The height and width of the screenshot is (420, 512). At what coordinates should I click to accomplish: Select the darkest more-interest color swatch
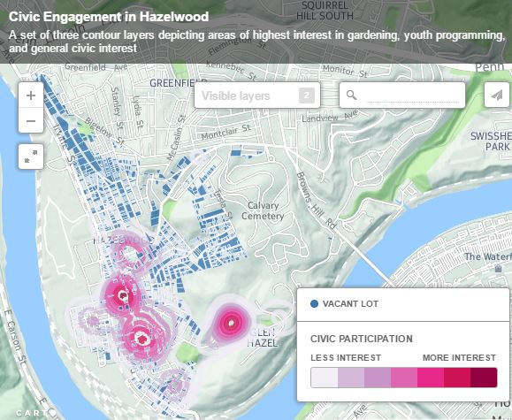tap(484, 378)
